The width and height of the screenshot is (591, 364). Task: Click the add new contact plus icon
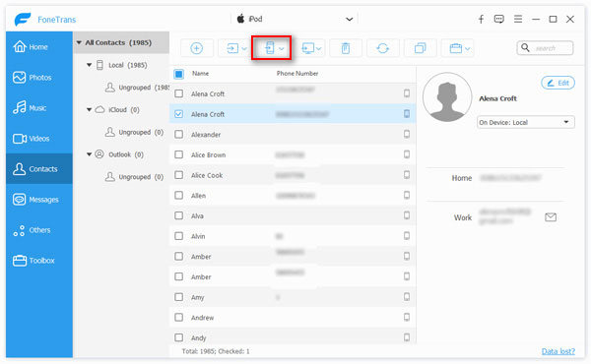point(196,48)
